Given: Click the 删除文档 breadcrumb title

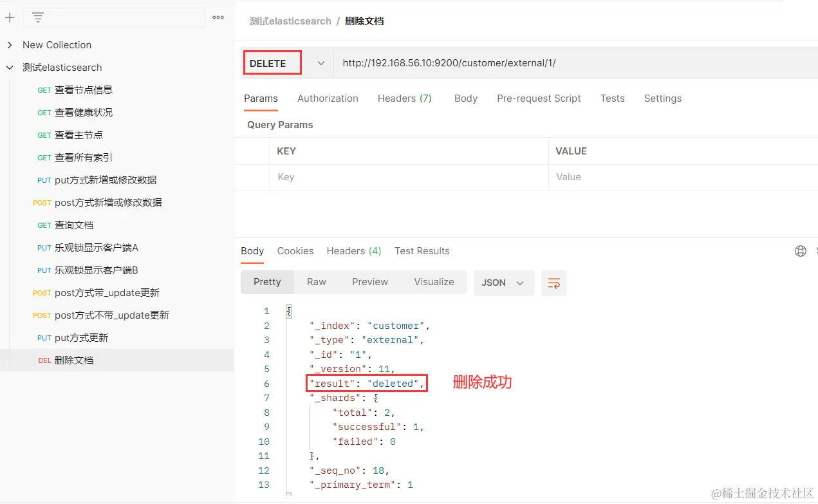Looking at the screenshot, I should [364, 21].
